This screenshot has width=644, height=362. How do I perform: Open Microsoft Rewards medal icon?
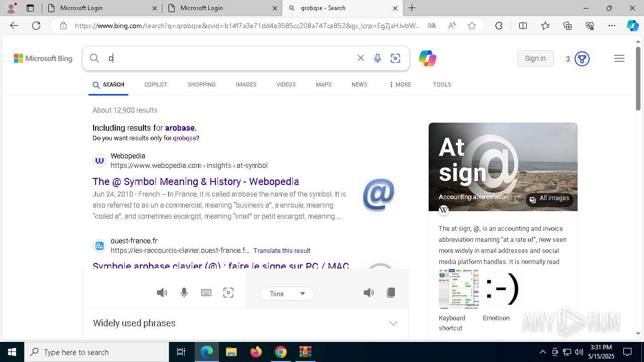pyautogui.click(x=582, y=59)
